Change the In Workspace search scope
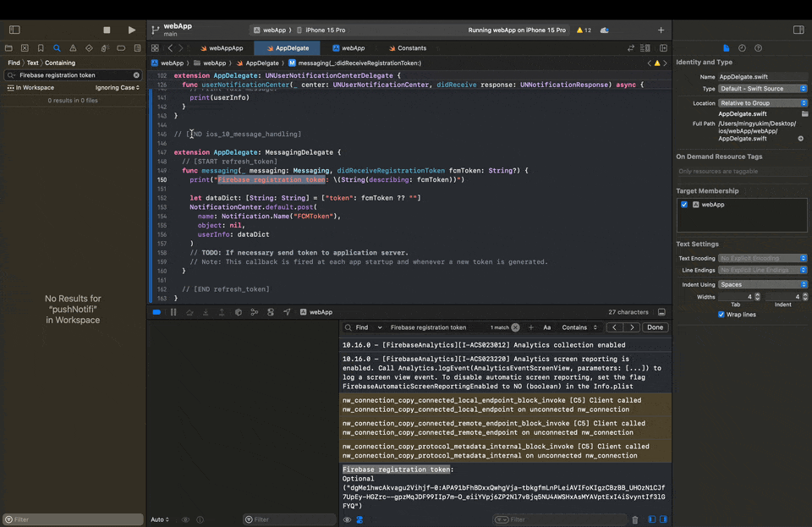Image resolution: width=812 pixels, height=527 pixels. click(x=30, y=87)
